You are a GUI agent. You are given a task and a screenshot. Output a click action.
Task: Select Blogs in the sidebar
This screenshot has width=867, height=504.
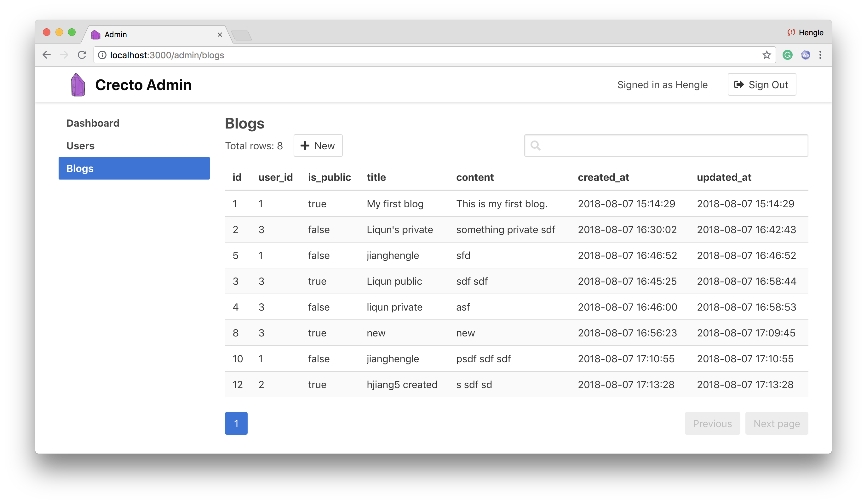coord(134,168)
